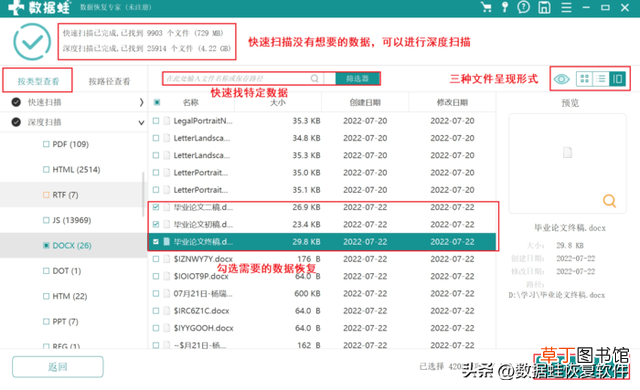Check the $IRC6Z1C.docx checkbox
Viewport: 640px width, 390px height.
[156, 311]
